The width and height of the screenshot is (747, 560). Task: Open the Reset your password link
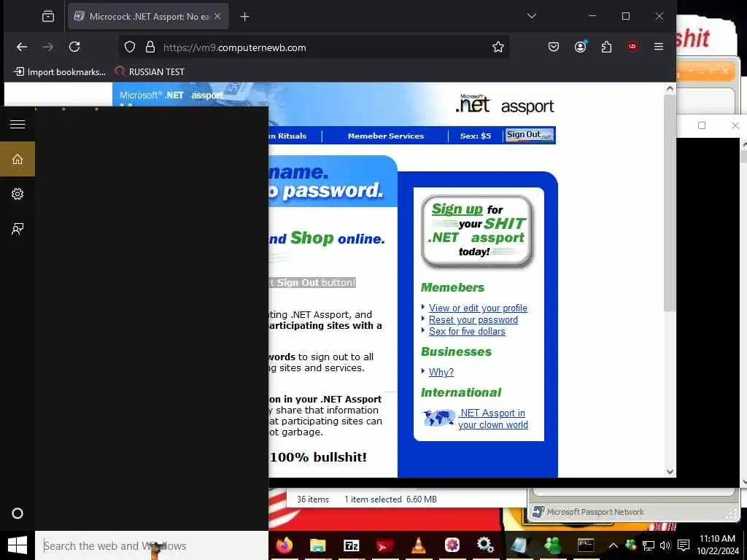473,319
